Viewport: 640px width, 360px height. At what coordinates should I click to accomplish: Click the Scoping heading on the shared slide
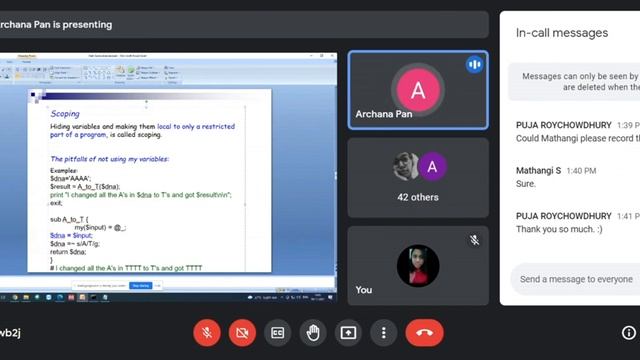tap(65, 114)
